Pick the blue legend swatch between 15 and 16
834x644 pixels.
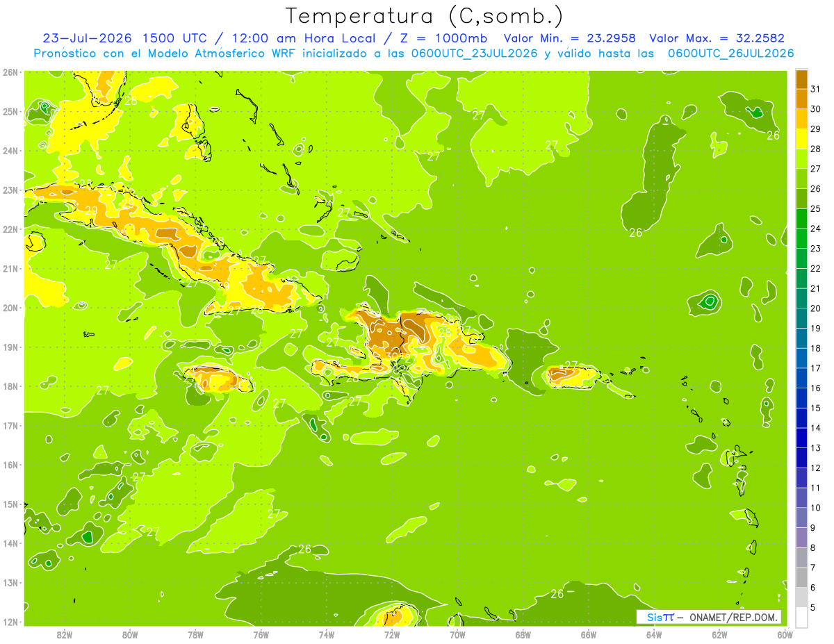(801, 397)
